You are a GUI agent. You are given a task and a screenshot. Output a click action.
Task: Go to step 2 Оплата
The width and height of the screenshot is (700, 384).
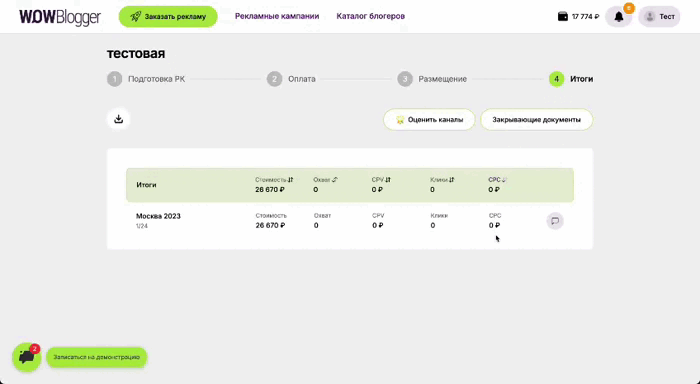(291, 79)
